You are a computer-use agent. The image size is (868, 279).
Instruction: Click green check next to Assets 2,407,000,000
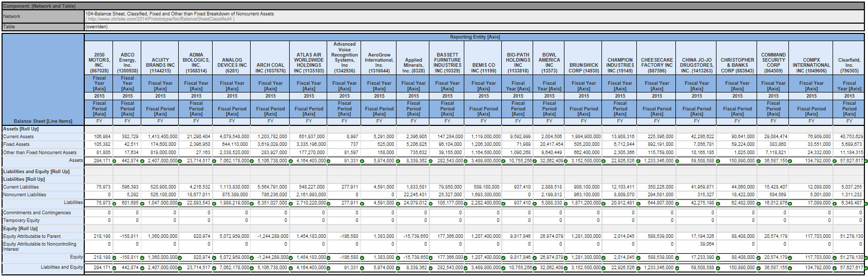point(180,161)
